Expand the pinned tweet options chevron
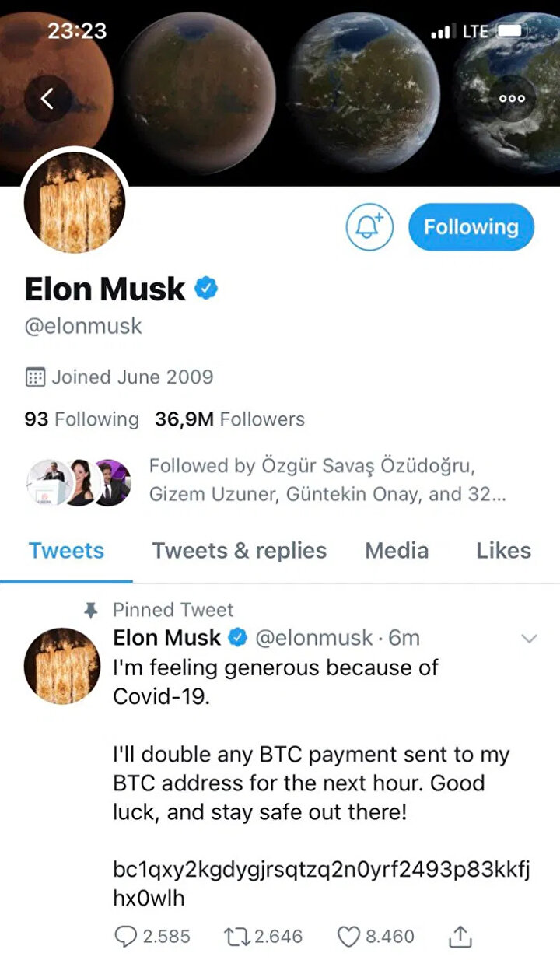The width and height of the screenshot is (560, 960). (x=529, y=639)
